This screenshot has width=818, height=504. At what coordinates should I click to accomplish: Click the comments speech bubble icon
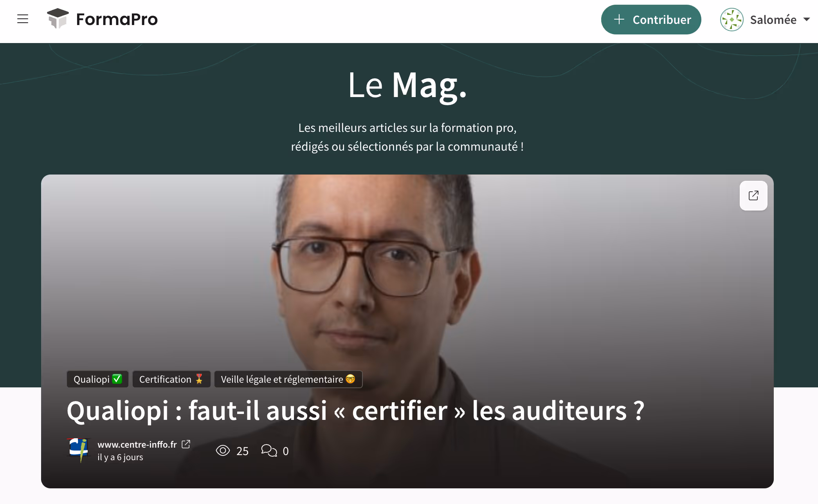[x=269, y=451]
